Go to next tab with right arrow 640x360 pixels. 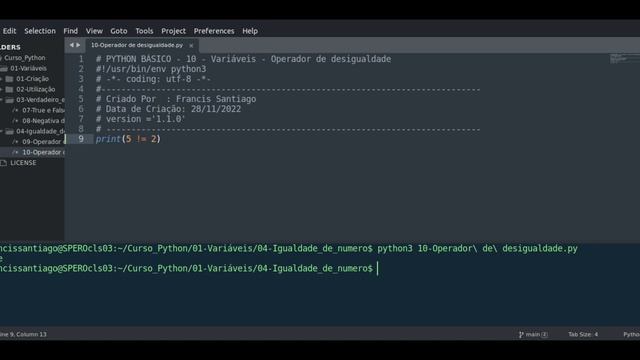(x=78, y=45)
